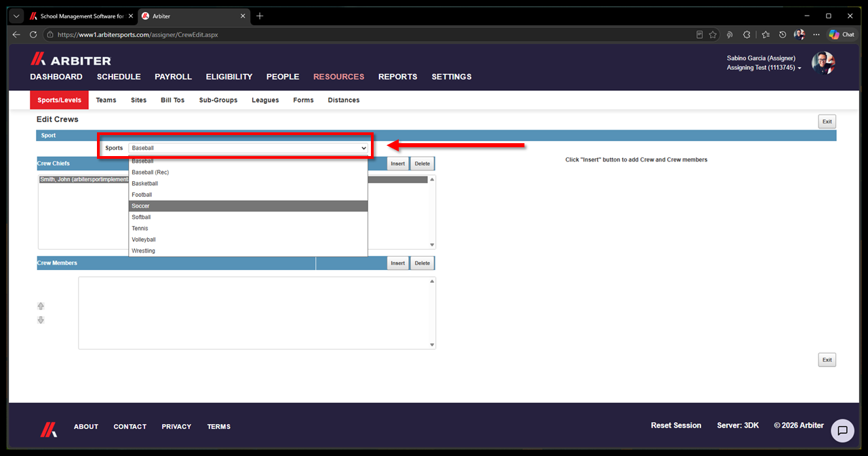Open the Reports menu

(x=398, y=77)
